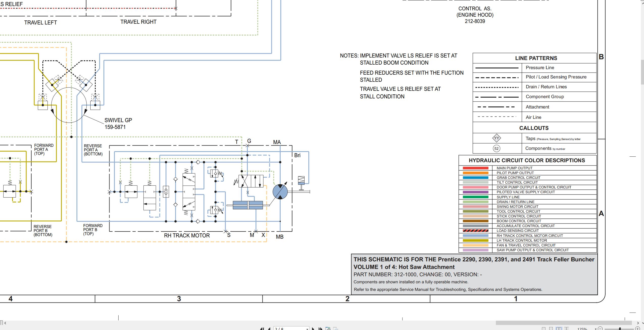Click the green SUPPLY LINE color swatch
The width and height of the screenshot is (644, 330).
(x=475, y=197)
